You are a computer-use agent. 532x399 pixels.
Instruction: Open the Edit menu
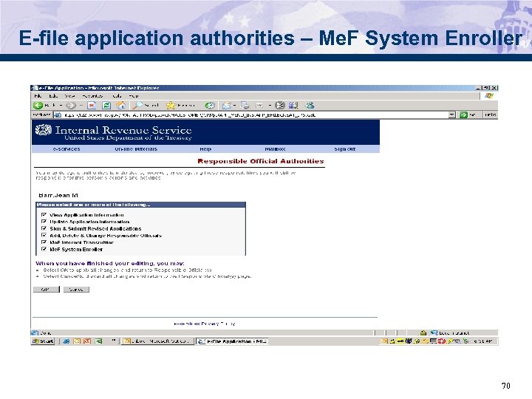click(53, 96)
